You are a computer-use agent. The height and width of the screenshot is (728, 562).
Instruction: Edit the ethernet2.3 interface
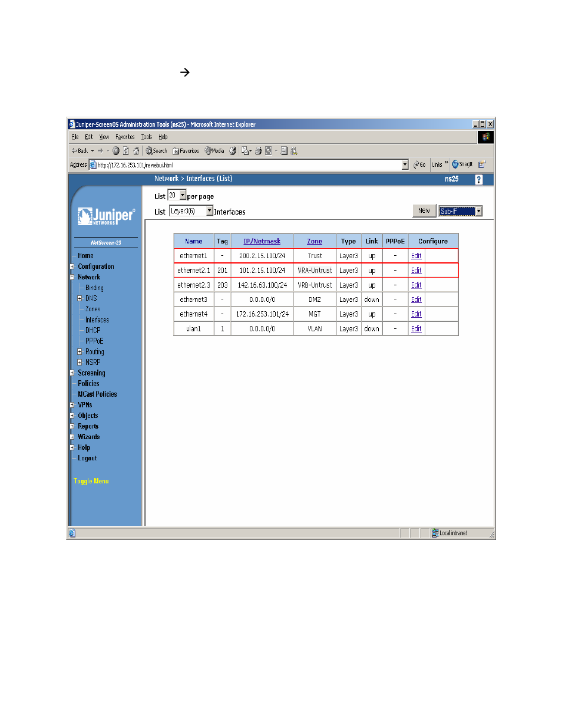tap(416, 285)
